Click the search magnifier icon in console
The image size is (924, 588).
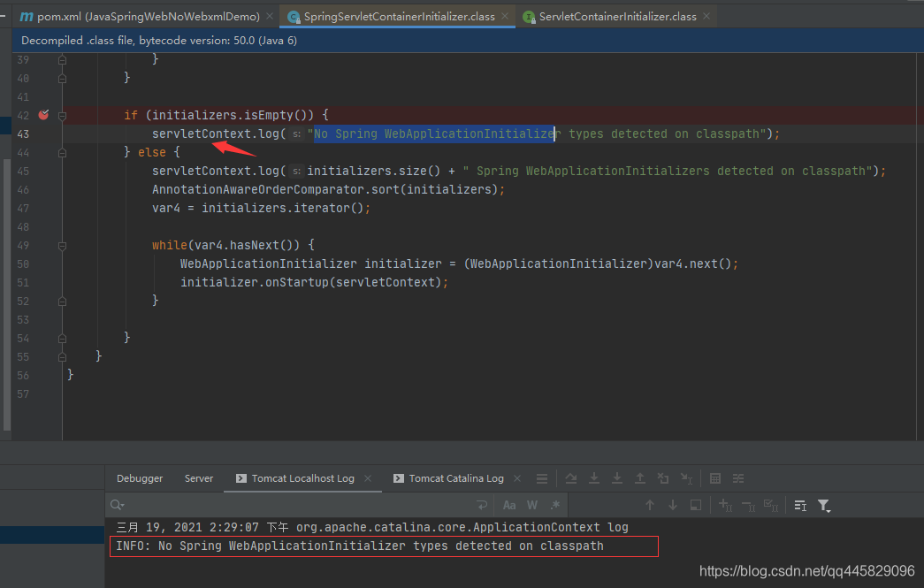pyautogui.click(x=115, y=505)
